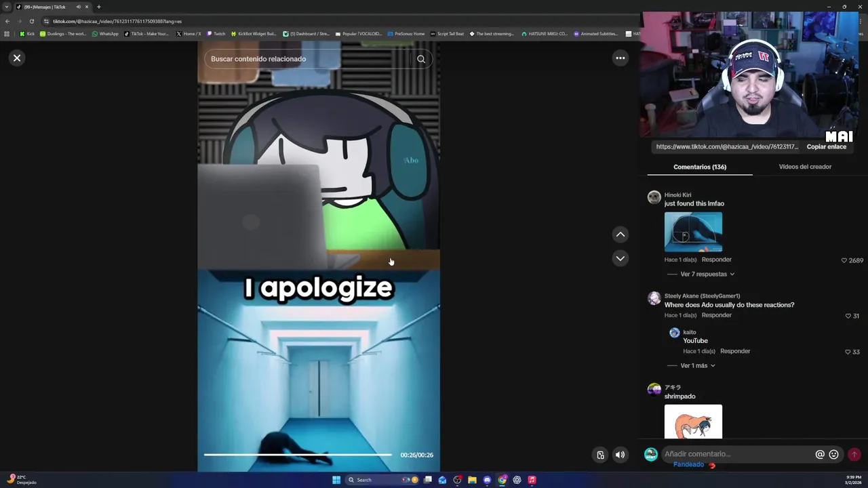Post comment with the red send arrow button
Image resolution: width=868 pixels, height=488 pixels.
(x=854, y=455)
